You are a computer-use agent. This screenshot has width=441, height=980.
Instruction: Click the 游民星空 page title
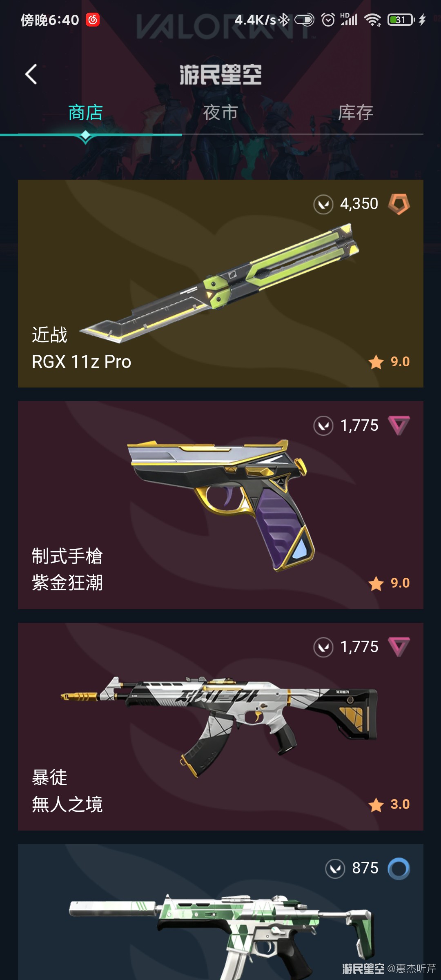tap(220, 74)
